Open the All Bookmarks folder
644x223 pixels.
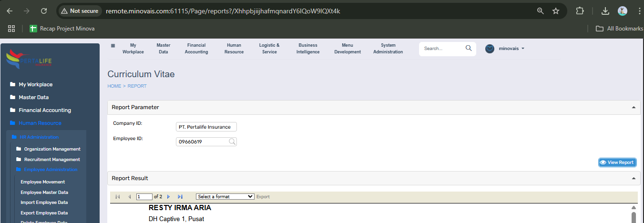619,29
